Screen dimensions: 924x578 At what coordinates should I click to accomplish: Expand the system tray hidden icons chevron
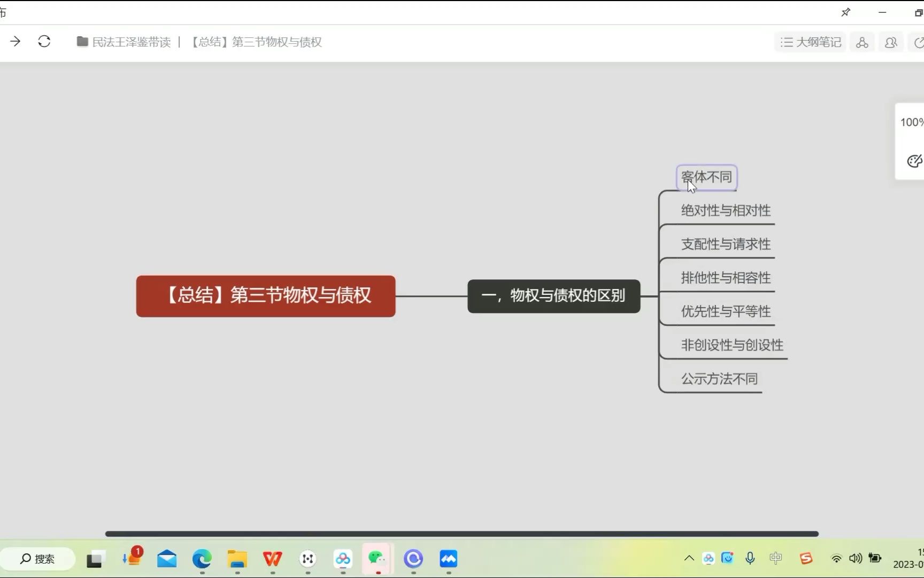pyautogui.click(x=689, y=558)
